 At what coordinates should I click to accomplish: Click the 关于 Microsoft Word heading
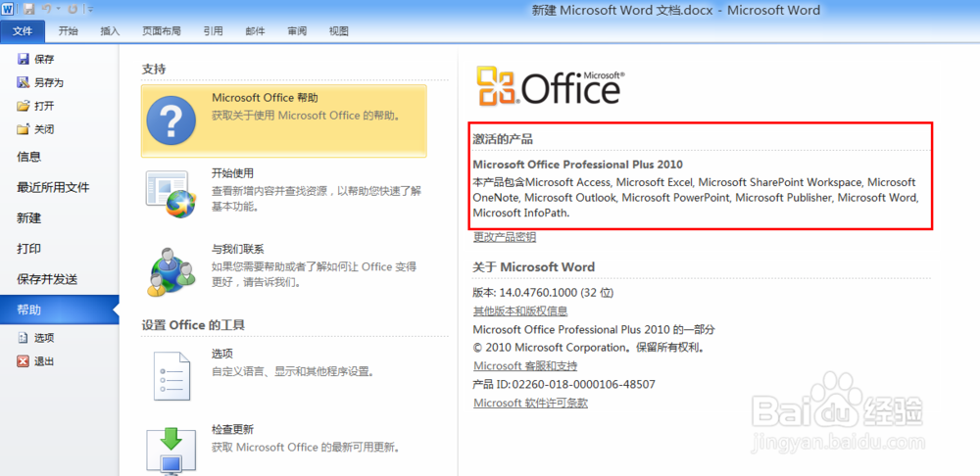click(x=534, y=266)
